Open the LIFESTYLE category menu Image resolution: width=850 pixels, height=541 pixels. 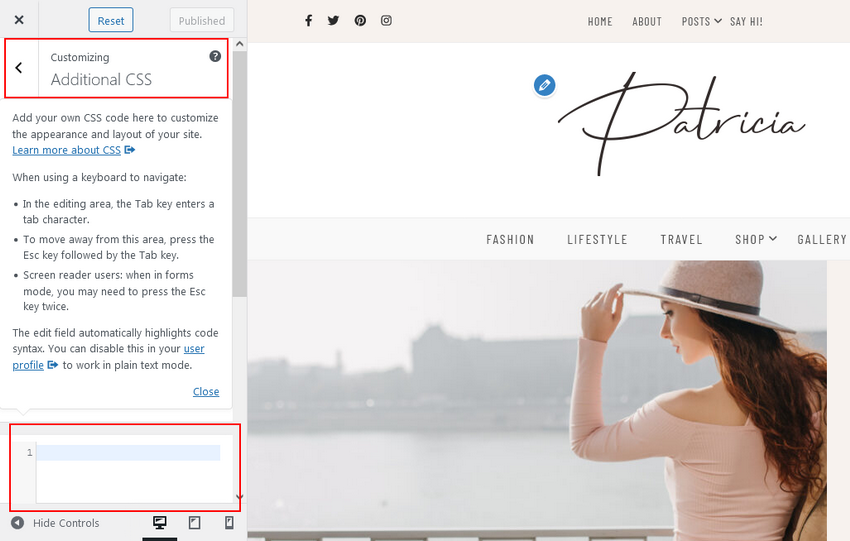(x=597, y=240)
